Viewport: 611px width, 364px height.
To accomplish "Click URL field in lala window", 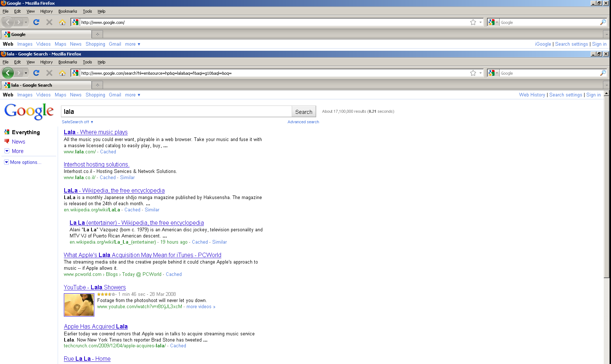I will tap(274, 73).
